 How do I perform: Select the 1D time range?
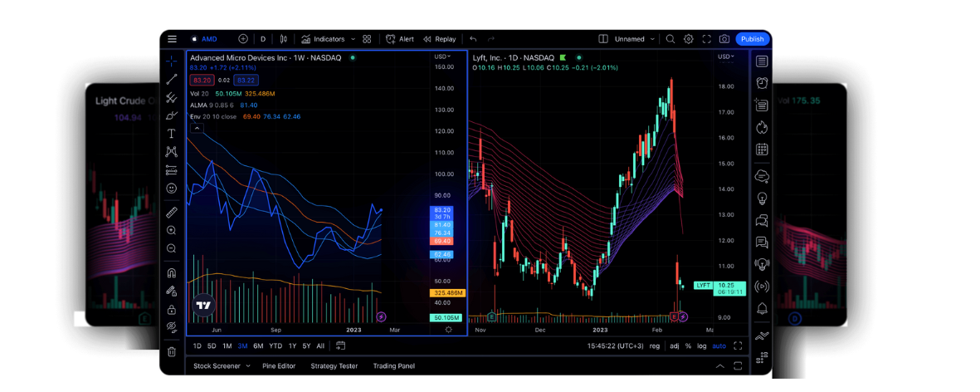point(197,345)
